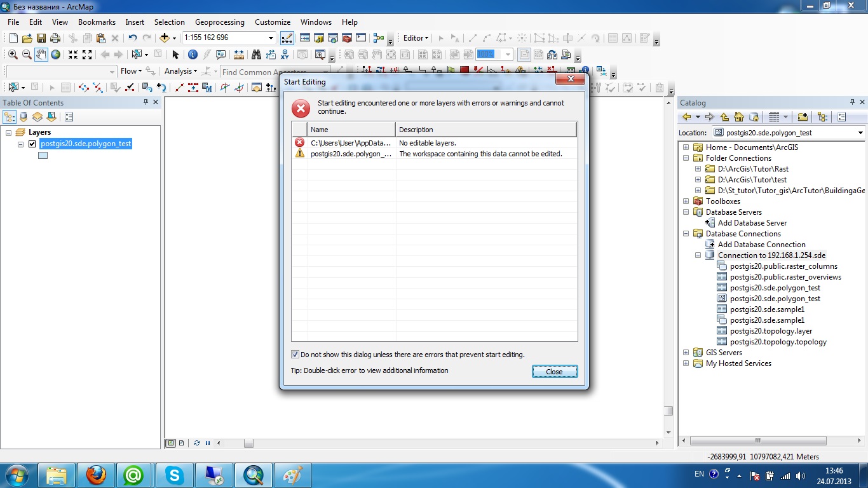
Task: Click the Undo arrow icon
Action: coord(132,38)
